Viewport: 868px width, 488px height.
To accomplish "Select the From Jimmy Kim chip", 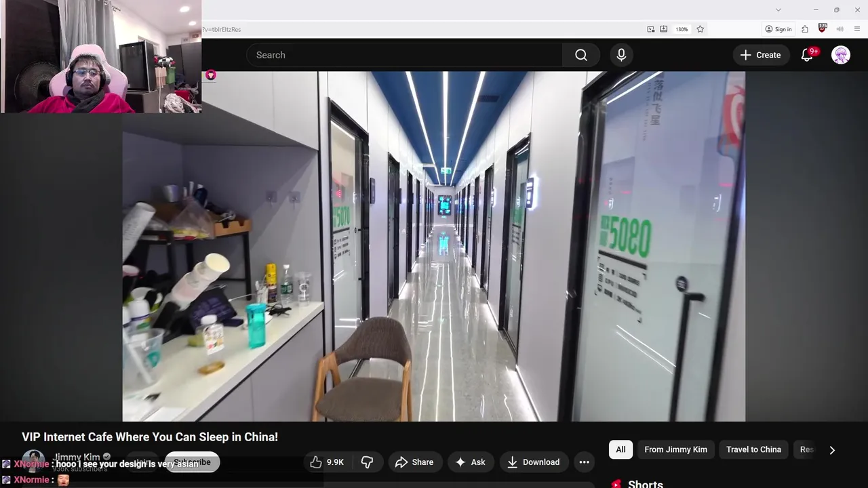I will [675, 449].
